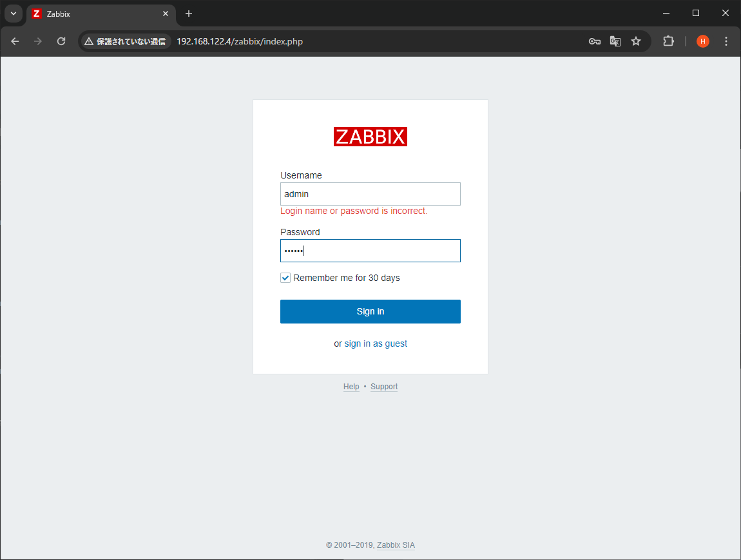Focus the Password input field
741x560 pixels.
370,251
